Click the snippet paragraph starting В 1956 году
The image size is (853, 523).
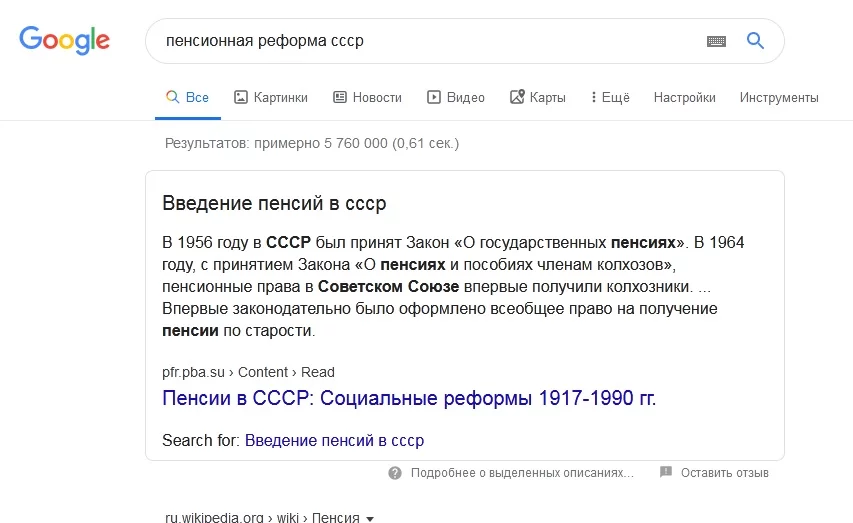(453, 286)
